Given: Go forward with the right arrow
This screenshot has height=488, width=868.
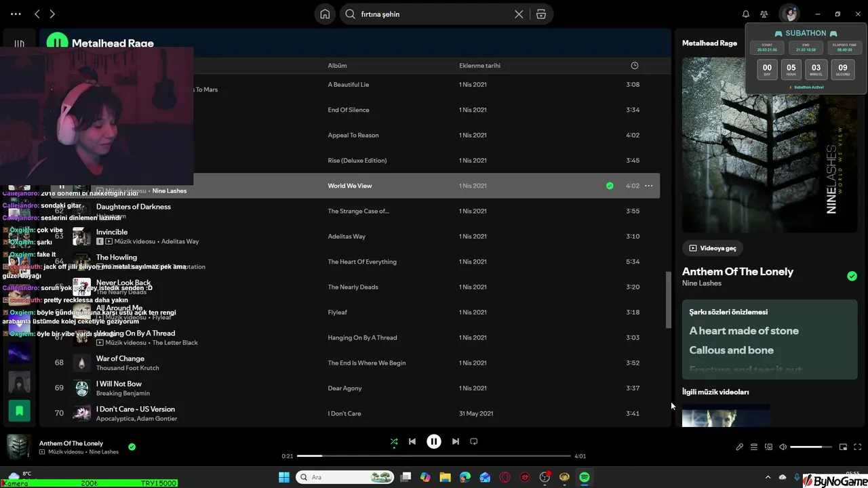Looking at the screenshot, I should pos(52,14).
